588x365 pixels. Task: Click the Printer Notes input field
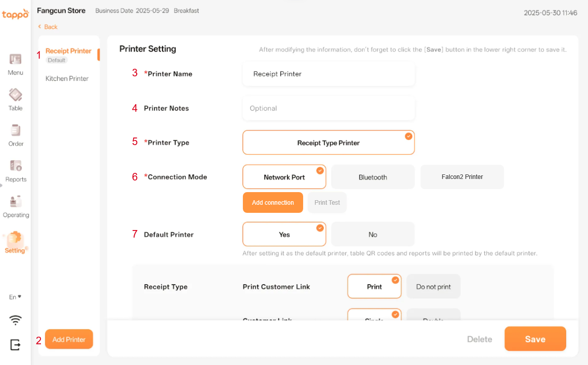tap(328, 108)
